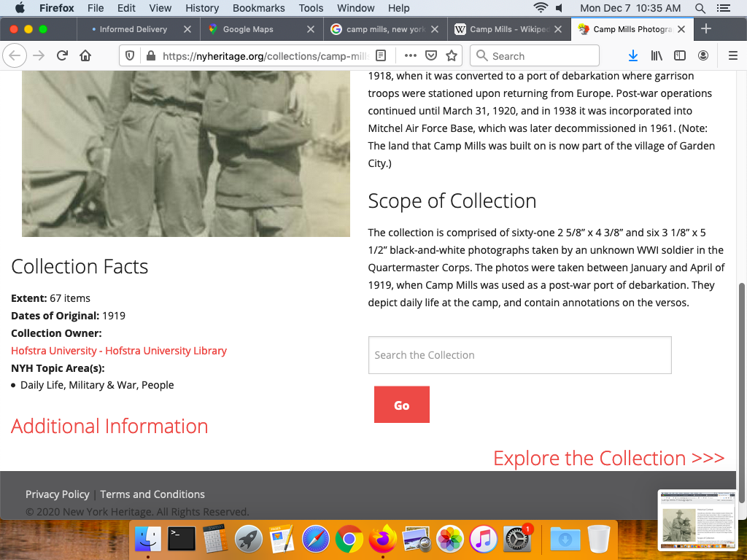Expand Additional Information section

tap(109, 426)
